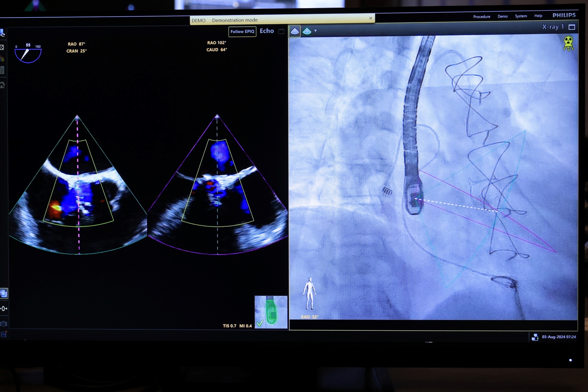
Task: Click the patient orientation figure
Action: (309, 294)
